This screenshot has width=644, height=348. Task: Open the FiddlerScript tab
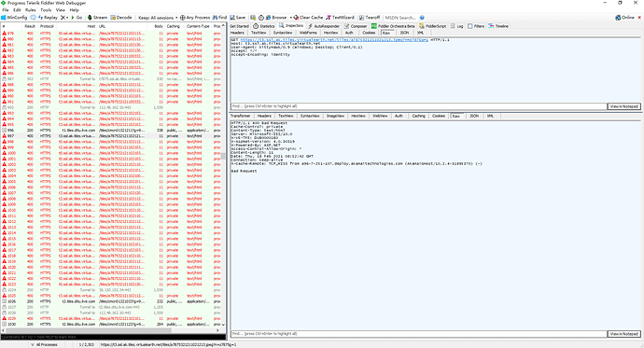pyautogui.click(x=432, y=26)
